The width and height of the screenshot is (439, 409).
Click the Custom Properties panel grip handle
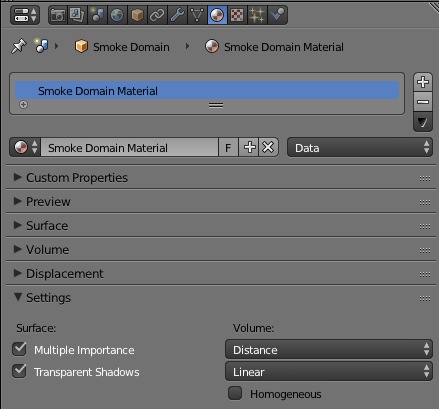tap(425, 178)
